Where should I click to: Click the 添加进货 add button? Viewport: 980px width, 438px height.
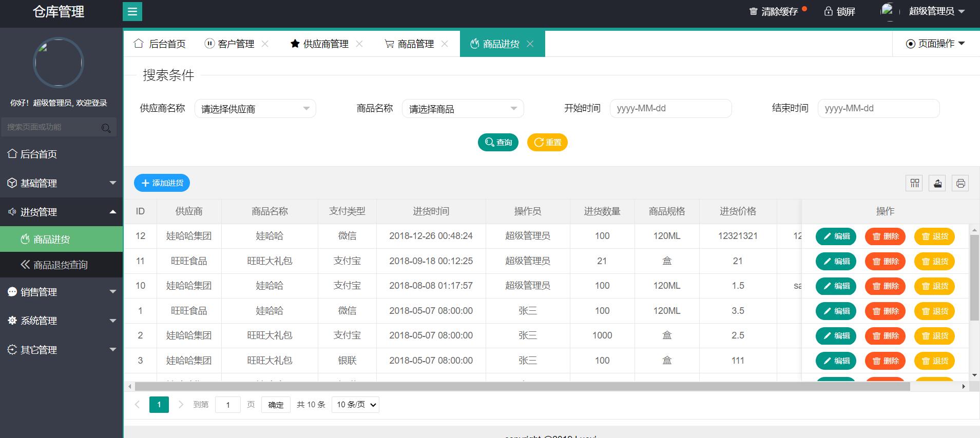point(162,183)
